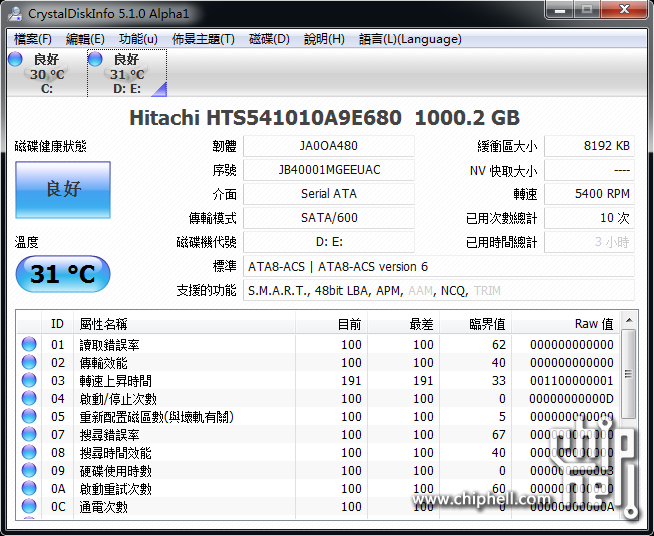Click the 屬性名稱 column header
The image size is (654, 536).
(x=185, y=324)
